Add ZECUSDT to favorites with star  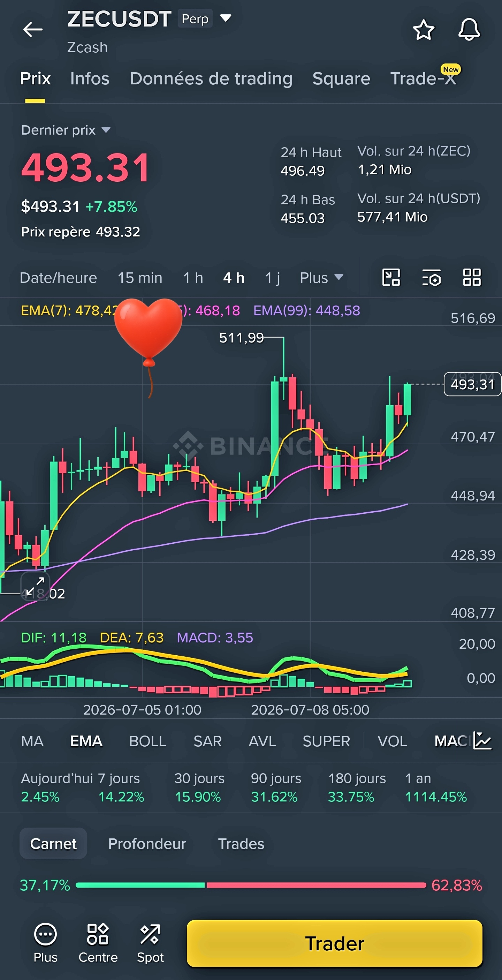424,30
